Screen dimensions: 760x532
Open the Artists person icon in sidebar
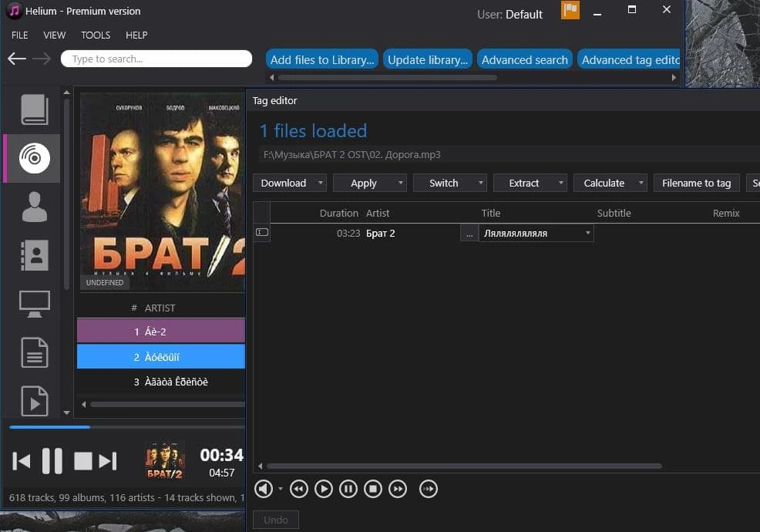(x=35, y=207)
